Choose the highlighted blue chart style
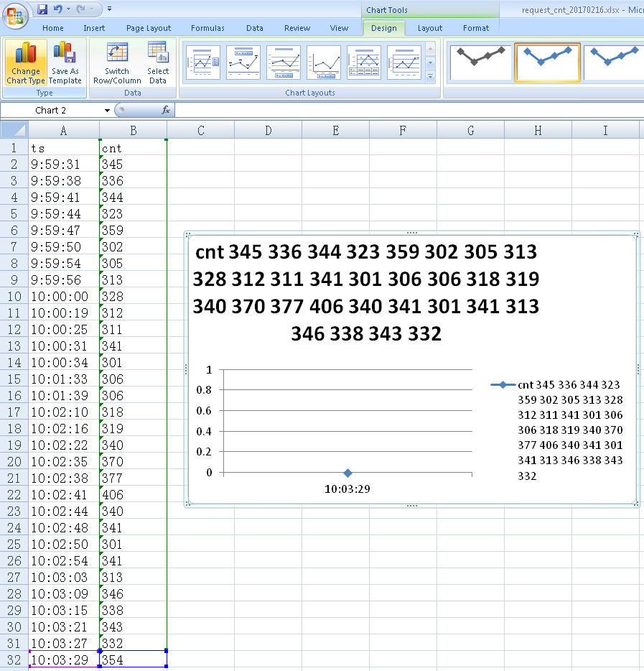644x671 pixels. (x=547, y=63)
